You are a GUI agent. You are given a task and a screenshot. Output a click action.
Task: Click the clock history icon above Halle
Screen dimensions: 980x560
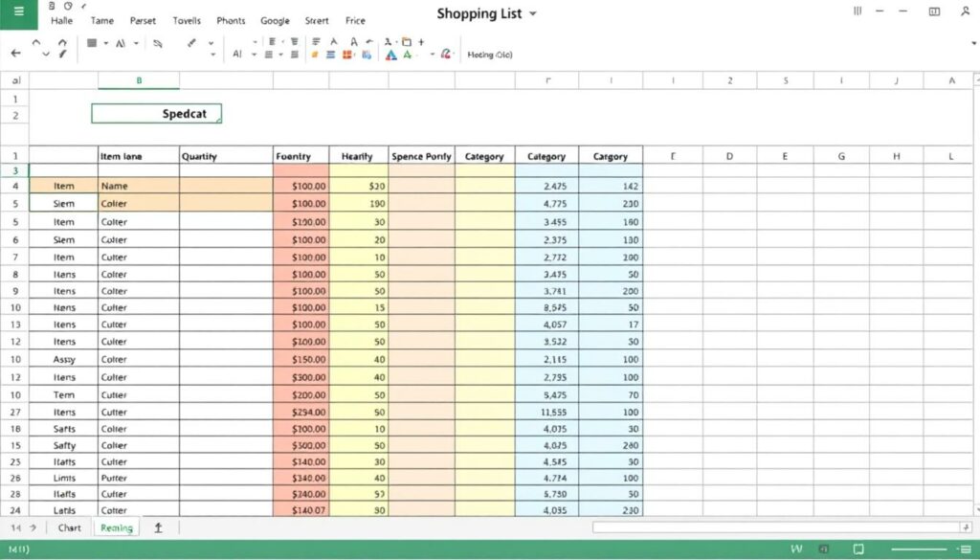68,6
